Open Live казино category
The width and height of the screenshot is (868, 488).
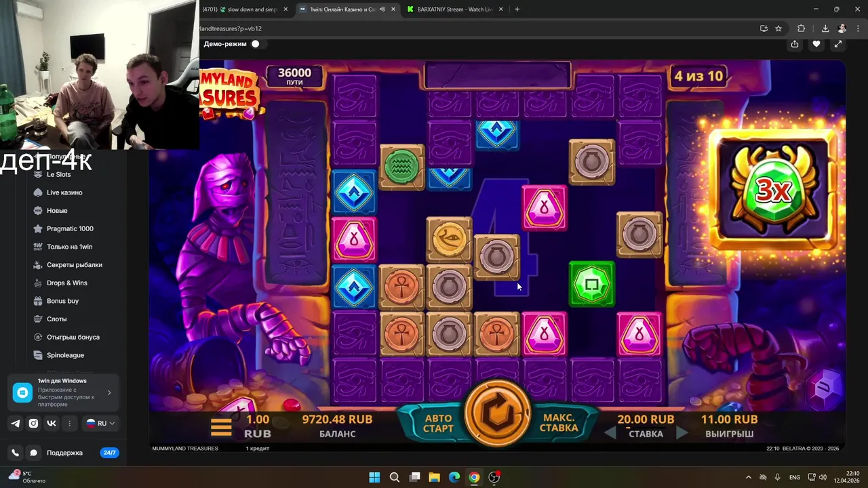click(x=62, y=192)
